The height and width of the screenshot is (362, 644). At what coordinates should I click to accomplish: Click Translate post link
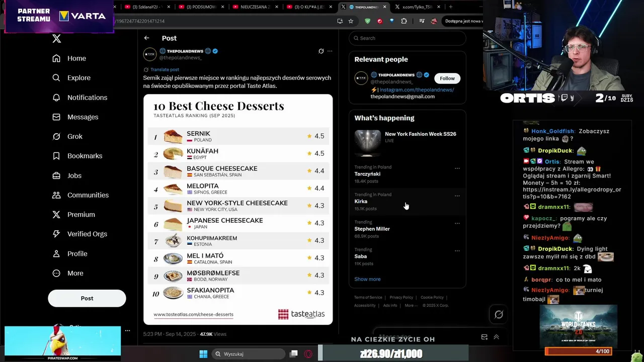pos(165,69)
